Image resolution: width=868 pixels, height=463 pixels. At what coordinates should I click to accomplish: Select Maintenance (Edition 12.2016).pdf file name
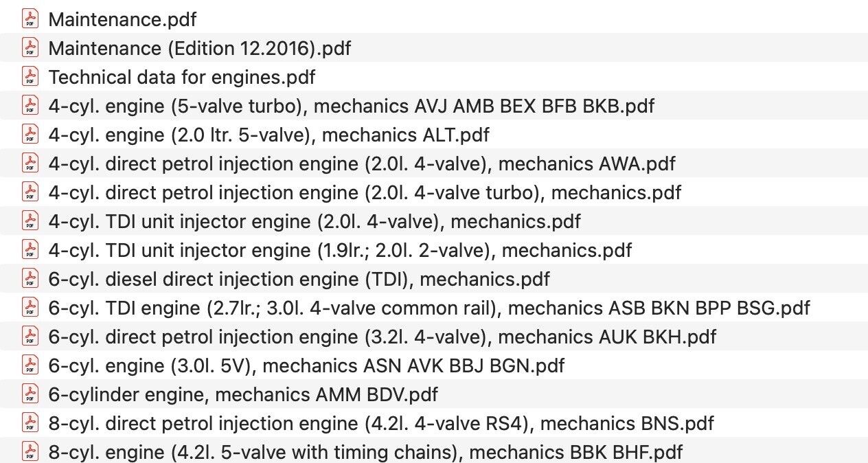pyautogui.click(x=200, y=48)
